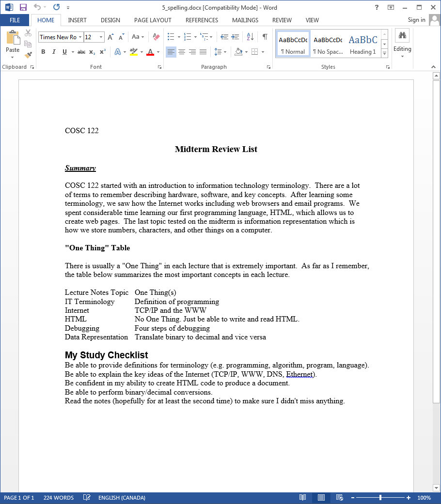Align paragraph text to the right
441x504 pixels.
pos(192,52)
